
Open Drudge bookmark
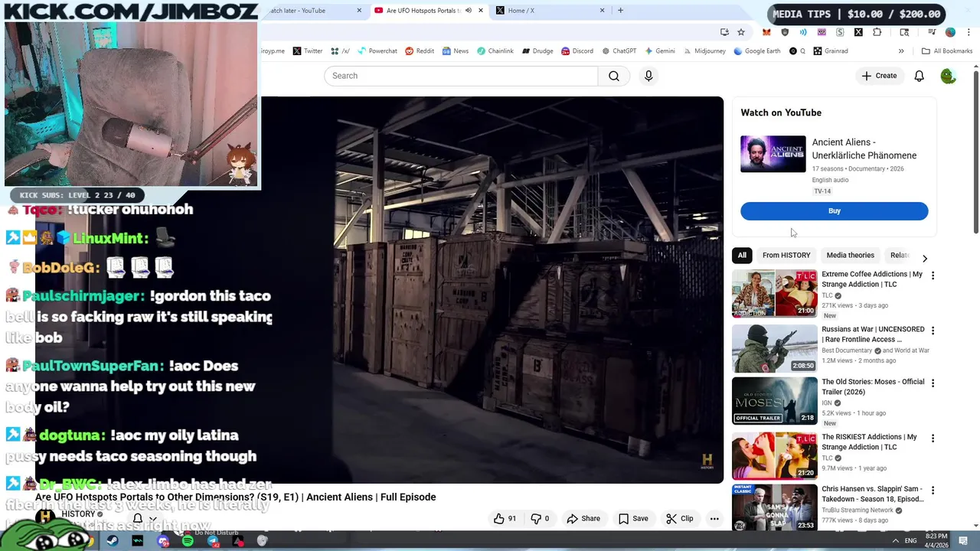pos(537,51)
